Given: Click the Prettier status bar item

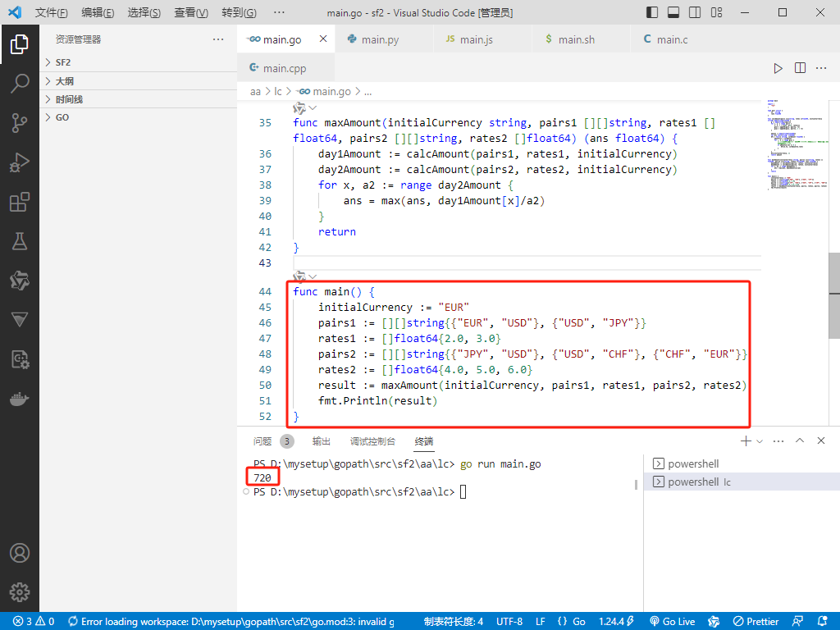Looking at the screenshot, I should coord(756,622).
